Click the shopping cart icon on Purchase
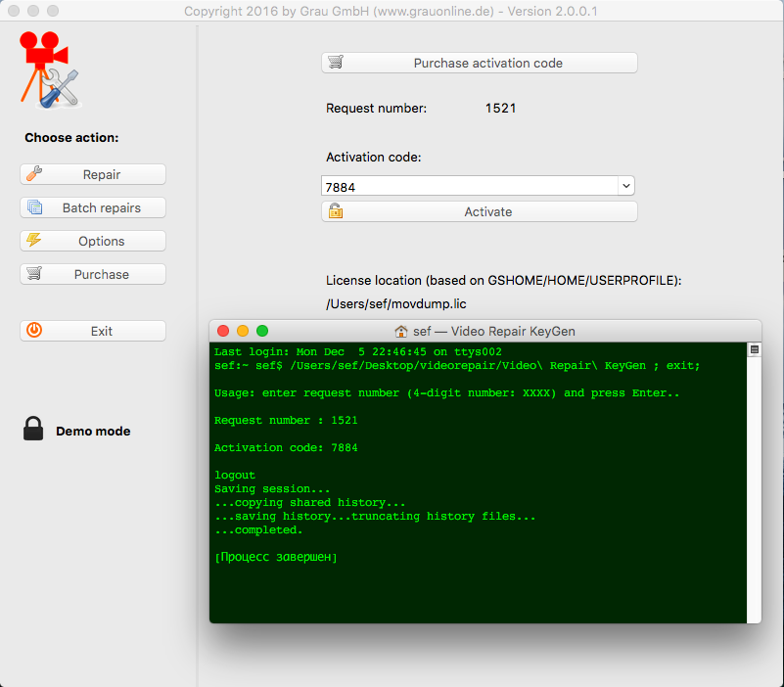This screenshot has width=784, height=687. (x=34, y=274)
